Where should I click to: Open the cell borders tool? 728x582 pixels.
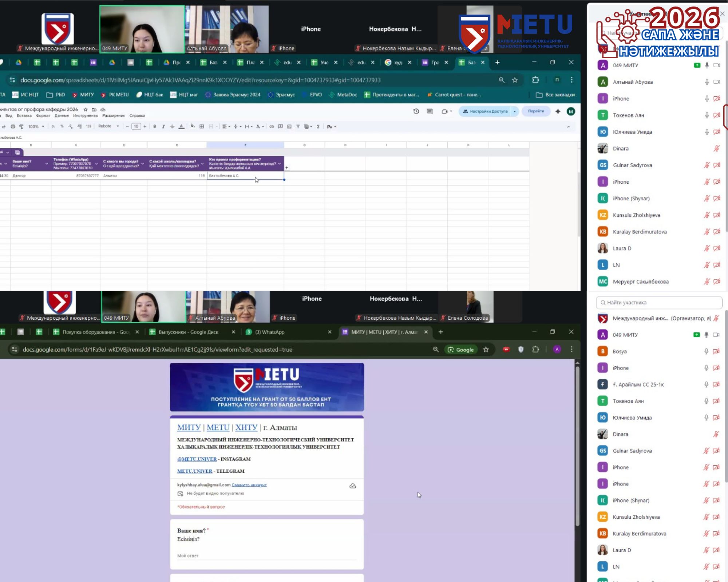click(202, 127)
